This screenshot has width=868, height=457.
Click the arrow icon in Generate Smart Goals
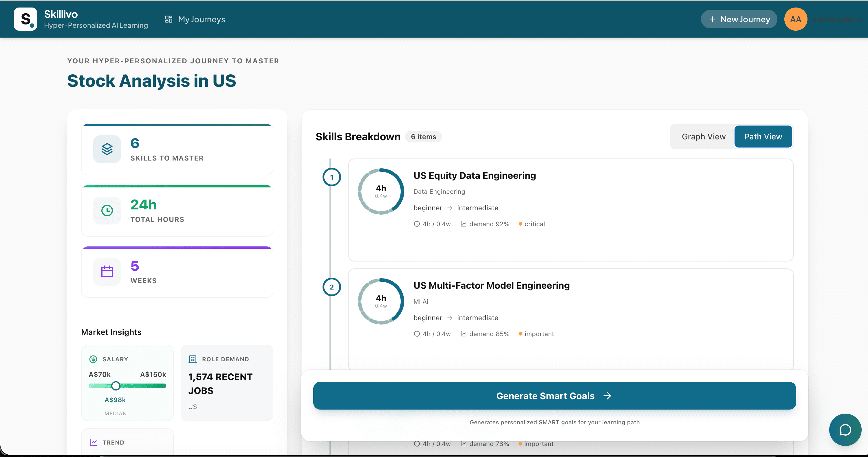(607, 396)
